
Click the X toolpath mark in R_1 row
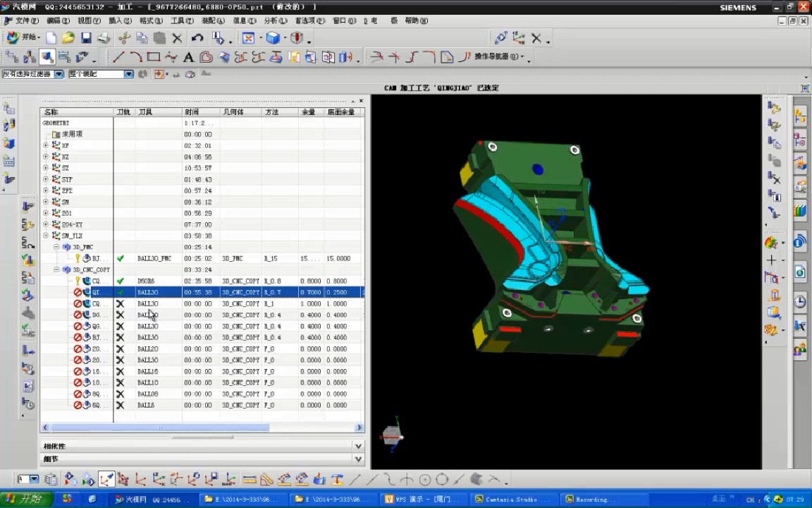[x=120, y=304]
